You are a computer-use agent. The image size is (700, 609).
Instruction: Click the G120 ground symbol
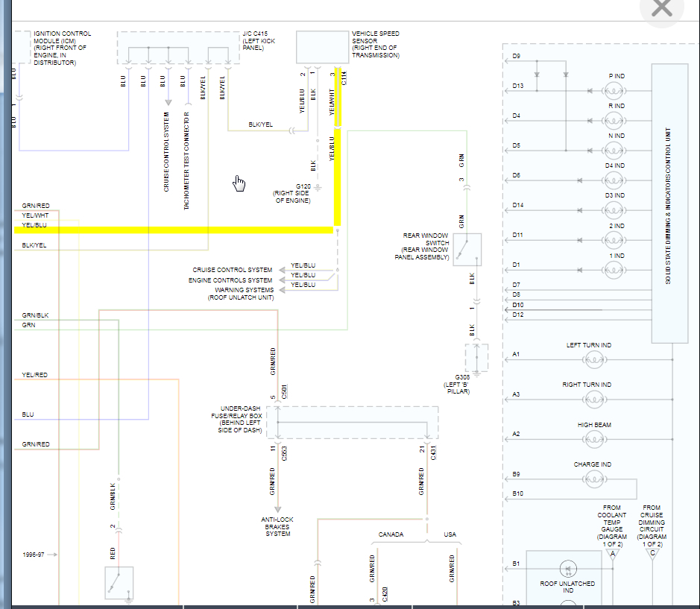pyautogui.click(x=318, y=188)
